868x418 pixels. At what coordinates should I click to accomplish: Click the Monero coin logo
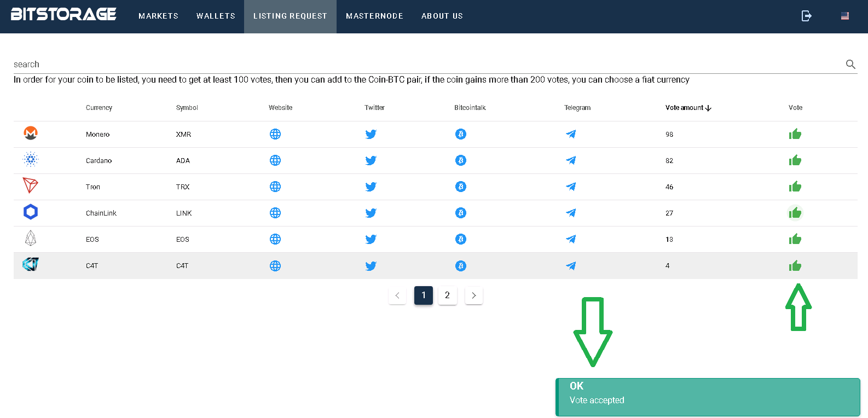[x=31, y=133]
